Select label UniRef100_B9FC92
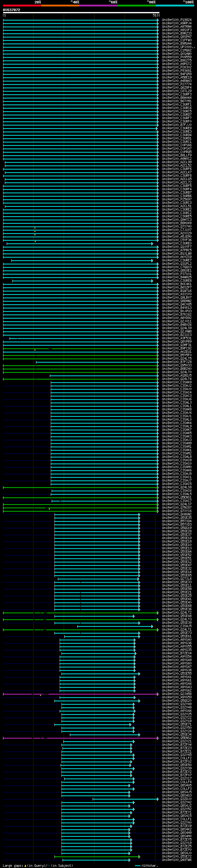 [x=176, y=349]
